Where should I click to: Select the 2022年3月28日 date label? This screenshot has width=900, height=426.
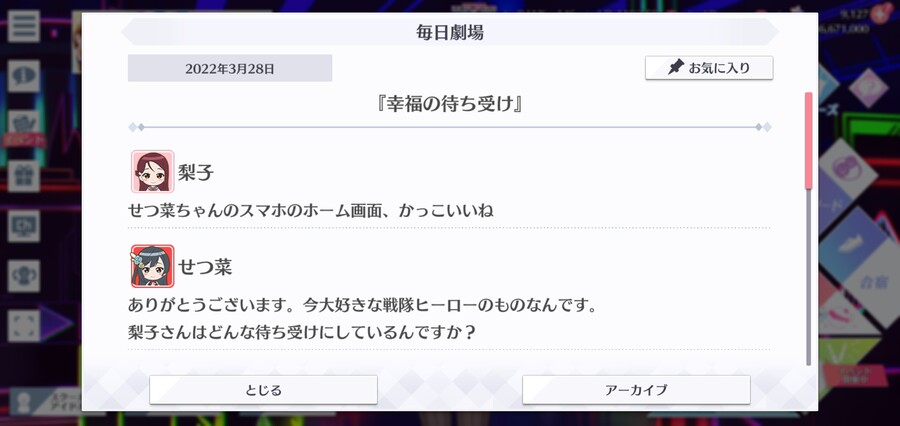(x=230, y=68)
